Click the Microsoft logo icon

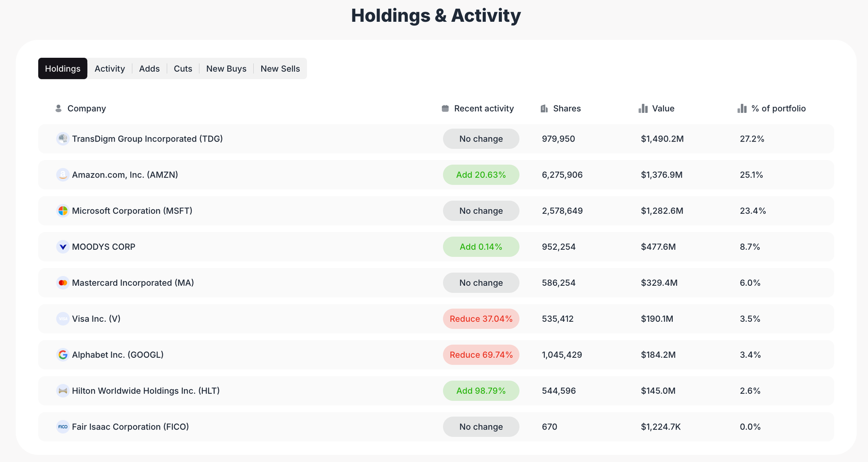[63, 211]
